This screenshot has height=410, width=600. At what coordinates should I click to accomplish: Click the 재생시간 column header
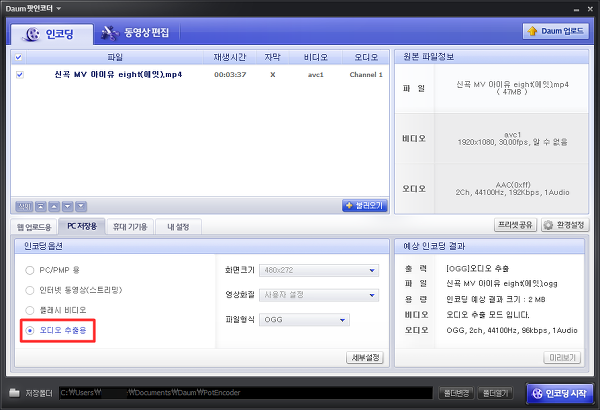229,57
